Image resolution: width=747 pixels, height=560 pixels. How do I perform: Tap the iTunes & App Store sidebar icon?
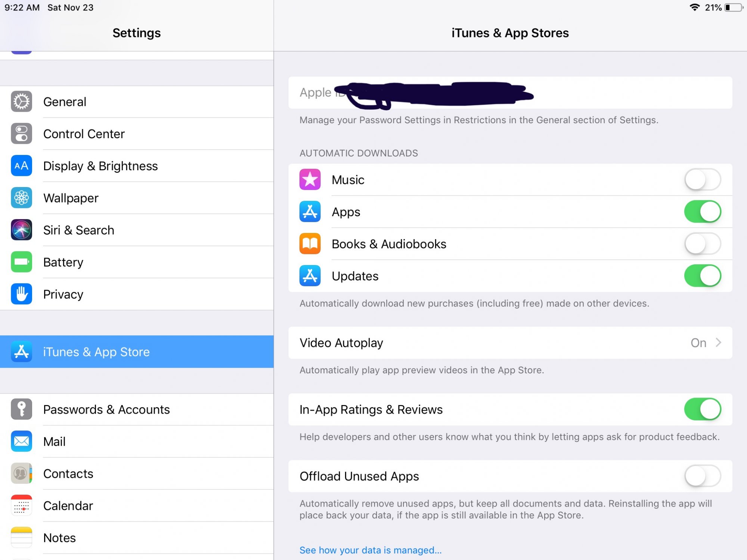21,352
